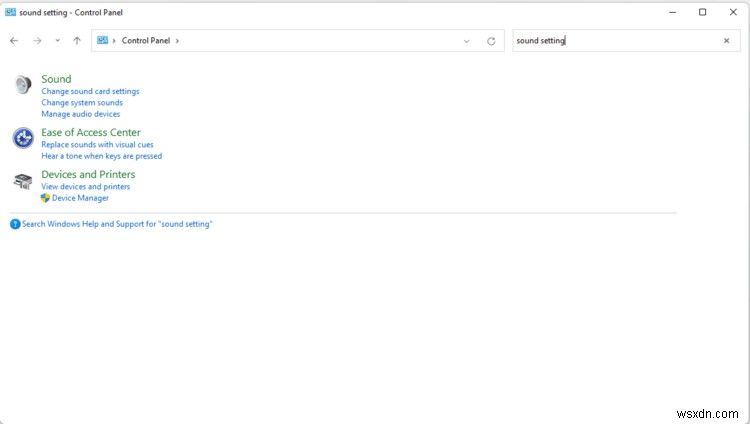Click the Device Manager shield icon
This screenshot has width=750, height=424.
45,198
